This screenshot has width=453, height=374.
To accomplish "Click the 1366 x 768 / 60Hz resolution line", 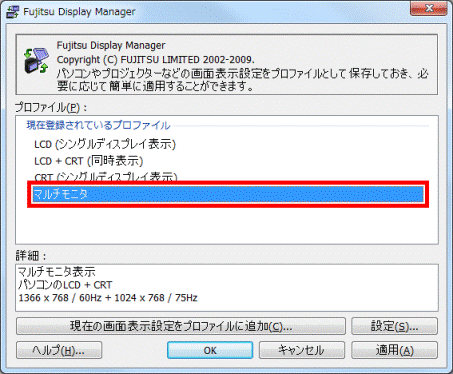I will pyautogui.click(x=108, y=298).
